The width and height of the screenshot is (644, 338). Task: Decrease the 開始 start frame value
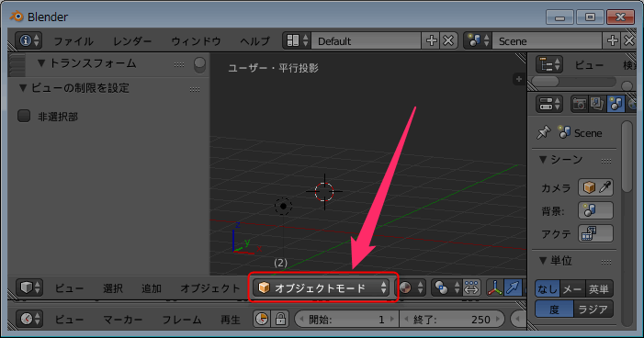point(301,319)
